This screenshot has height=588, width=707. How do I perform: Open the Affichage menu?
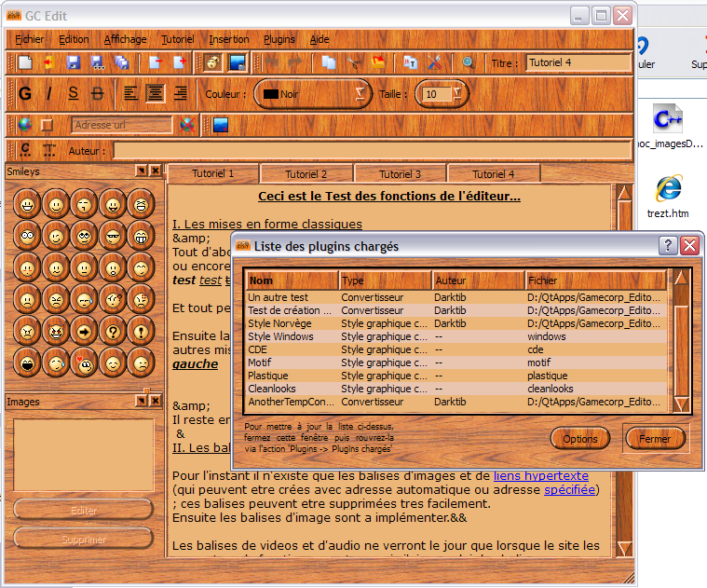tap(126, 39)
